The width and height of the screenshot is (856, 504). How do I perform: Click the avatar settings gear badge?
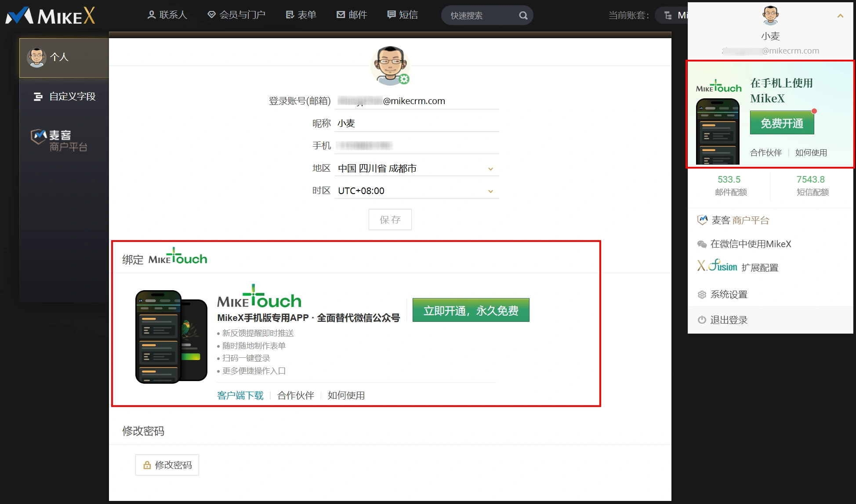tap(404, 79)
